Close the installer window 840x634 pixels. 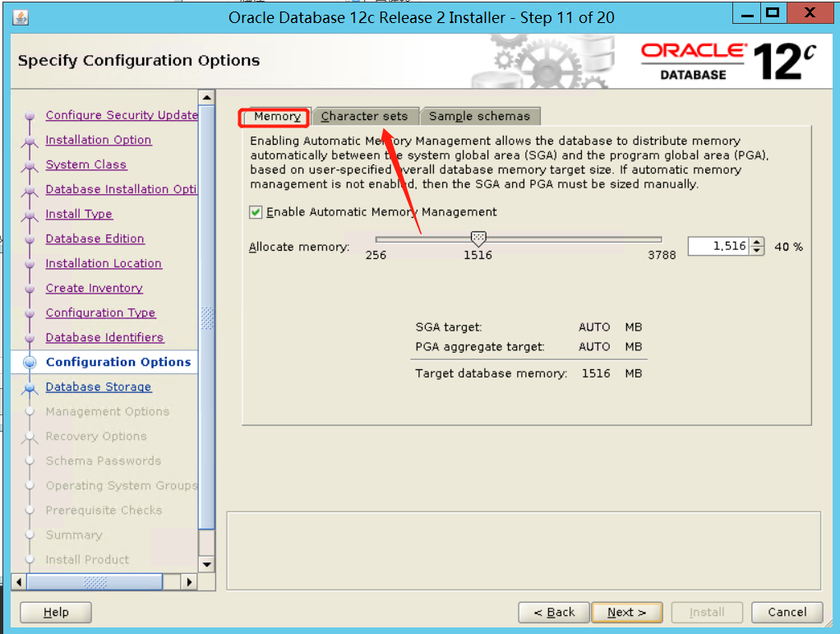810,13
